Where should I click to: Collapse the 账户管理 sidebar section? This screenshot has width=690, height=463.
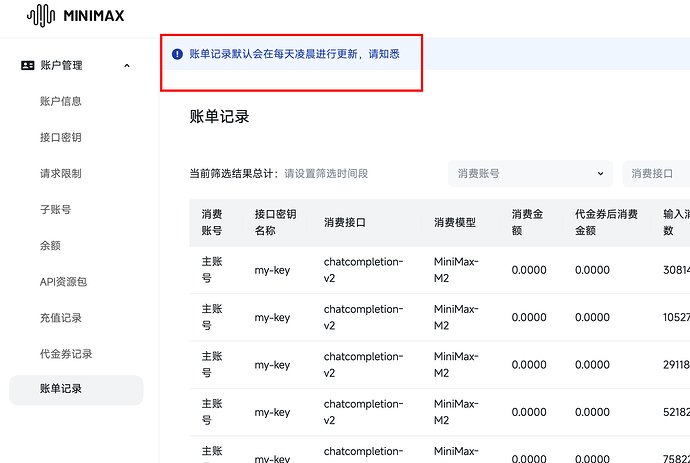127,66
